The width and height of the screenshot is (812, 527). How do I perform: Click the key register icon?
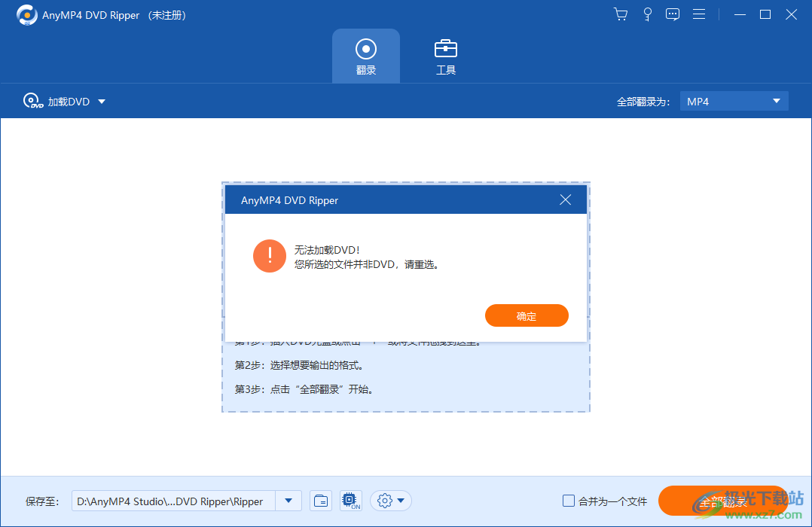point(647,14)
